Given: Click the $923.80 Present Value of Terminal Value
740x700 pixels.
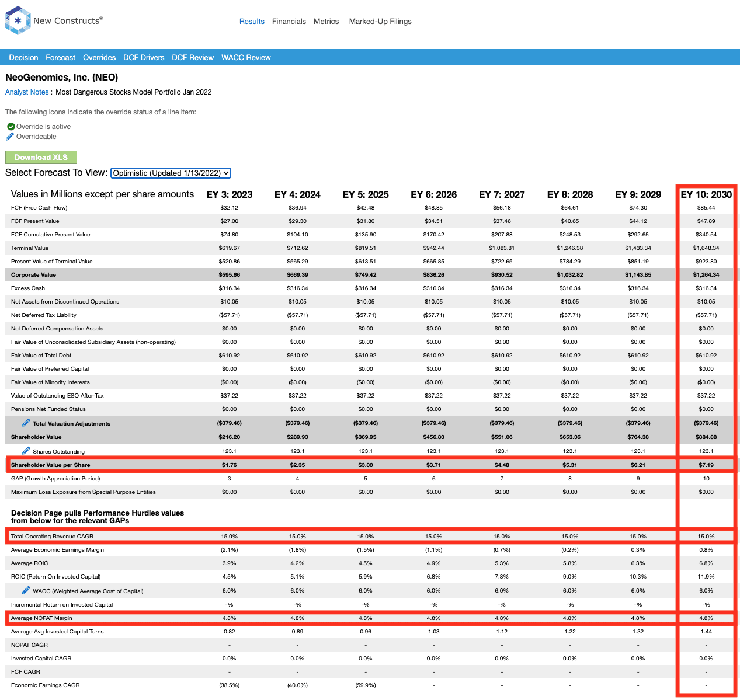Looking at the screenshot, I should [x=706, y=262].
